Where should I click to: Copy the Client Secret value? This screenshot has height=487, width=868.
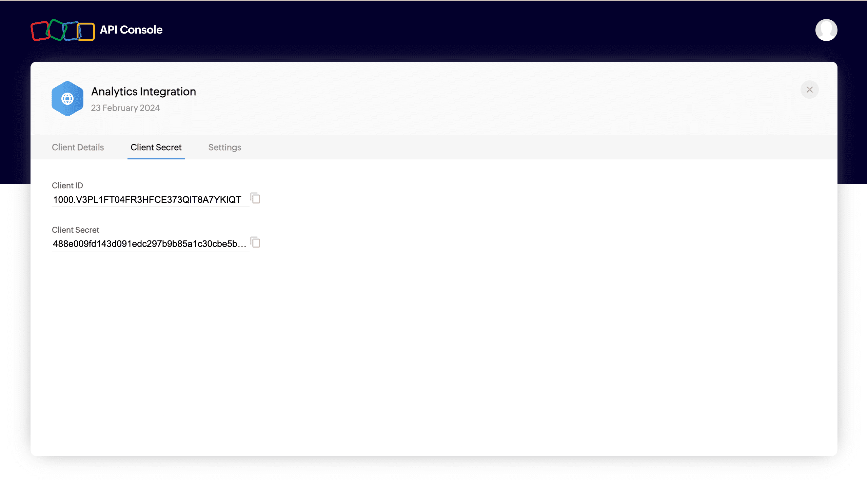255,242
